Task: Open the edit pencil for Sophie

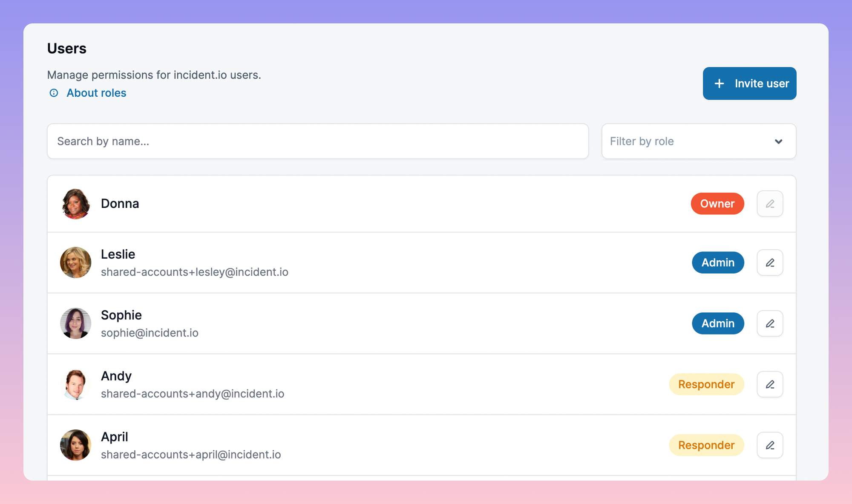Action: click(x=770, y=323)
